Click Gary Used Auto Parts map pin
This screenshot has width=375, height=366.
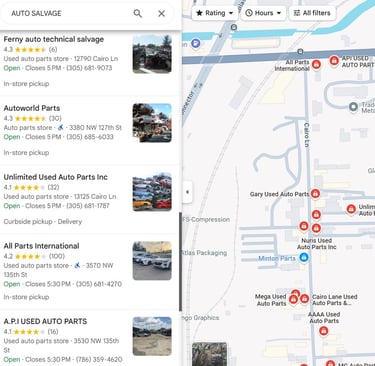(x=315, y=193)
